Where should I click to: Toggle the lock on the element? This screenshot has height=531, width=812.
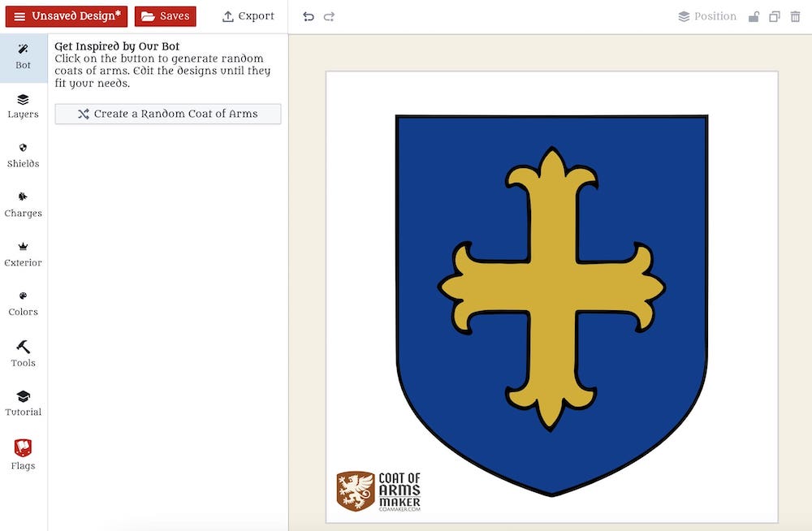pos(752,15)
